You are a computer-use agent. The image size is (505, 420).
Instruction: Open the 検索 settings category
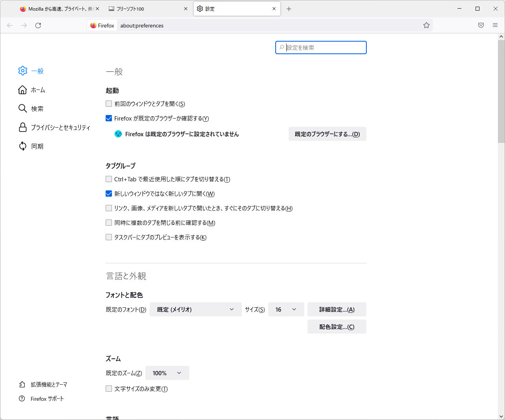31,108
